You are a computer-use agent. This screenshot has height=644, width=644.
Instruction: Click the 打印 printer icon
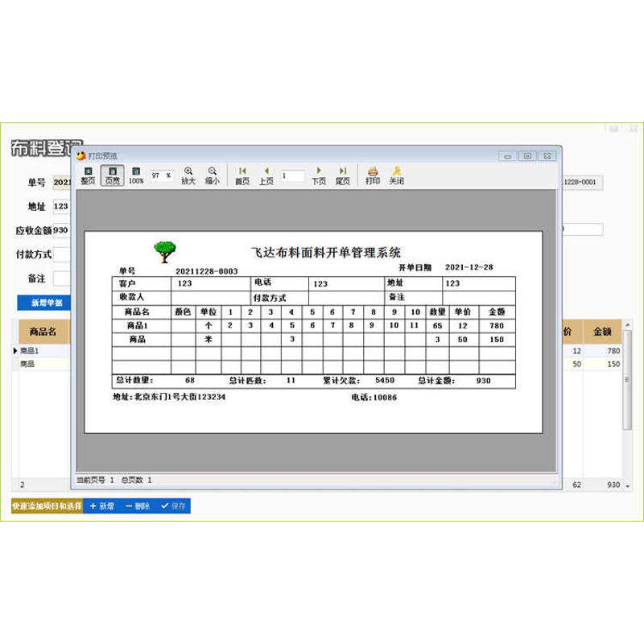(373, 175)
